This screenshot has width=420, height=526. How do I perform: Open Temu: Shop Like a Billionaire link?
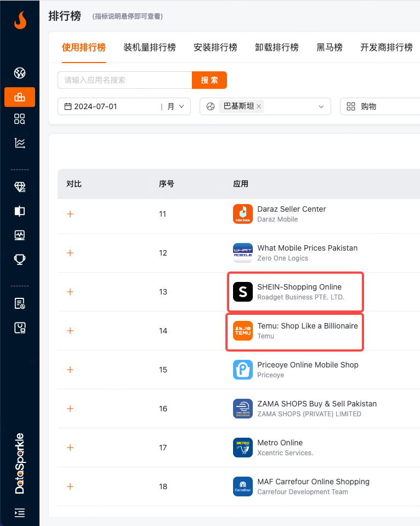coord(308,326)
